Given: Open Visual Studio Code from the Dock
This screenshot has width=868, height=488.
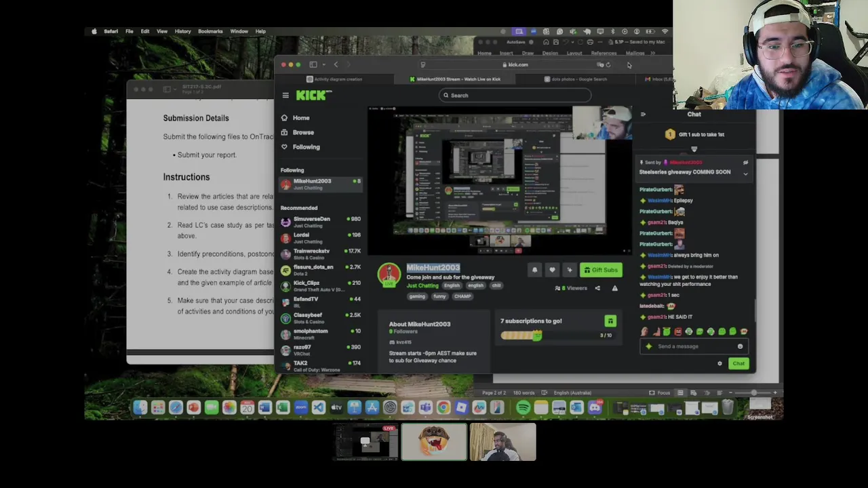Looking at the screenshot, I should [318, 407].
